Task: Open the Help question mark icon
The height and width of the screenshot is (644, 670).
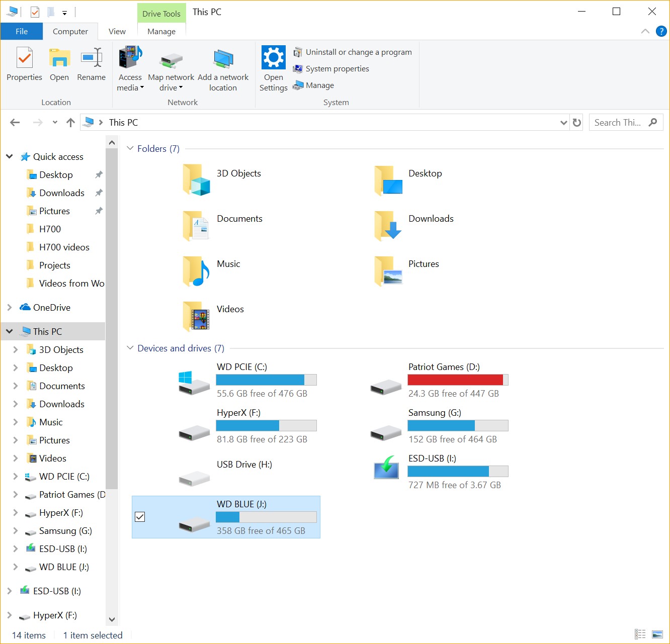Action: point(661,31)
